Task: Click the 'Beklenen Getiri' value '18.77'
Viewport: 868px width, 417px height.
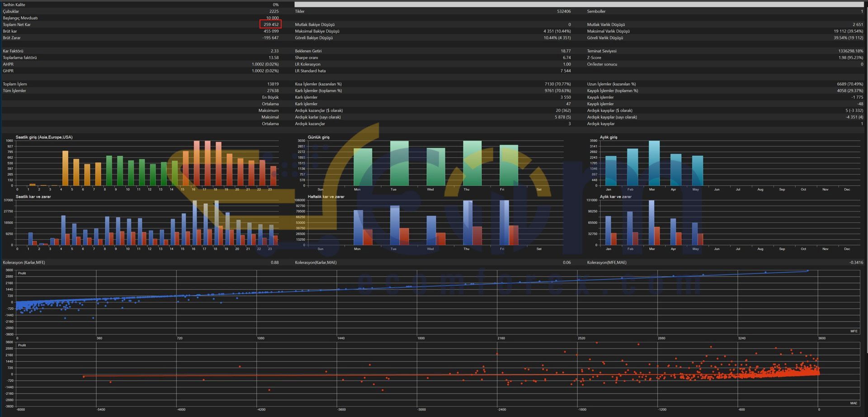Action: click(x=566, y=51)
